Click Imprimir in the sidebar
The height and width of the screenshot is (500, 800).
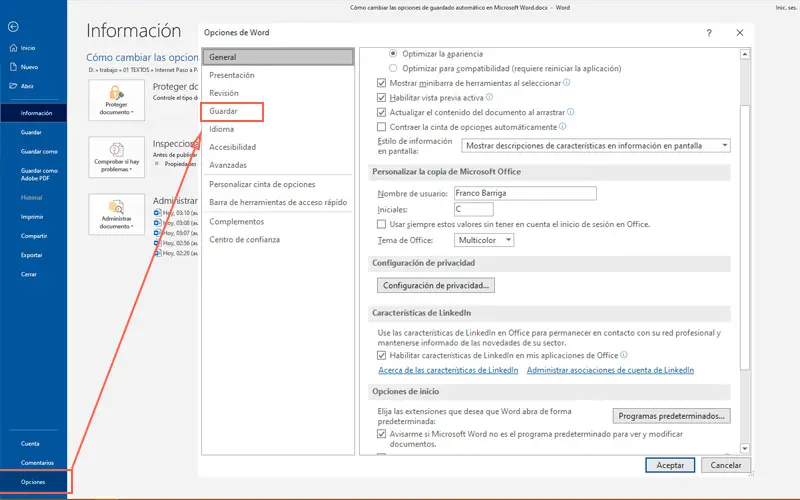[33, 217]
